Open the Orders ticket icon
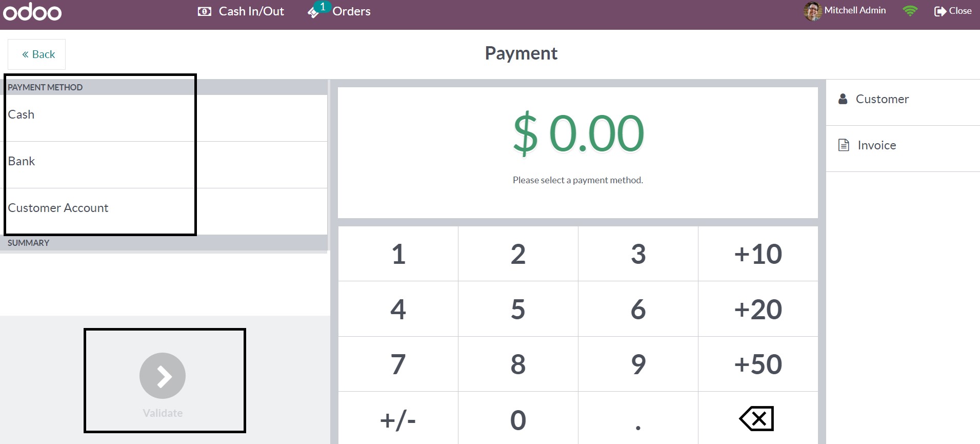980x444 pixels. 313,12
